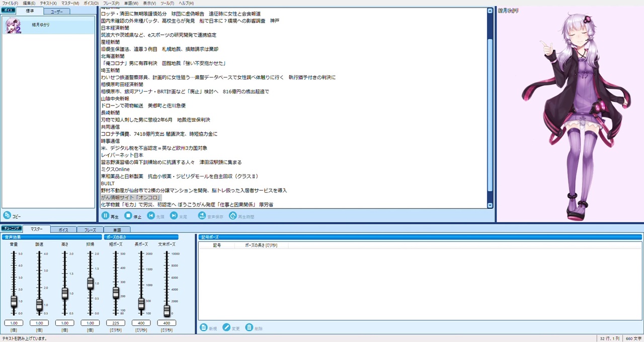Viewport: 644px width, 342px height.
Task: Click the text editor scrollbar up arrow
Action: tap(491, 10)
